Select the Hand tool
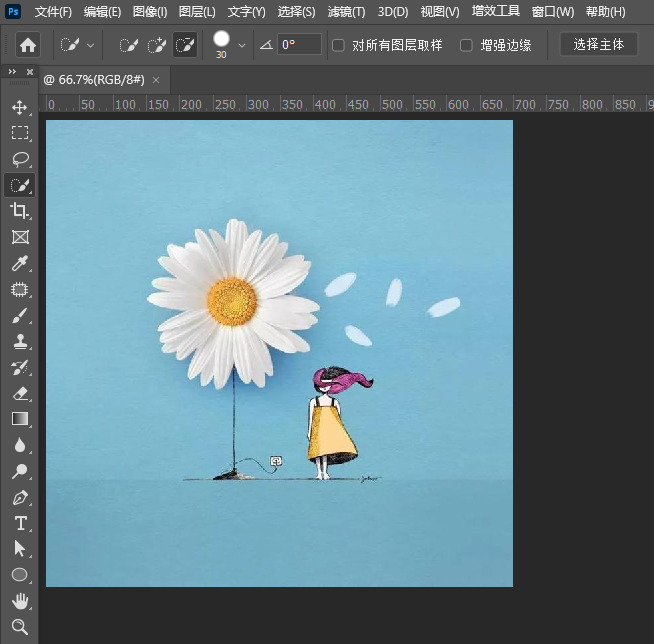This screenshot has width=654, height=644. (19, 601)
